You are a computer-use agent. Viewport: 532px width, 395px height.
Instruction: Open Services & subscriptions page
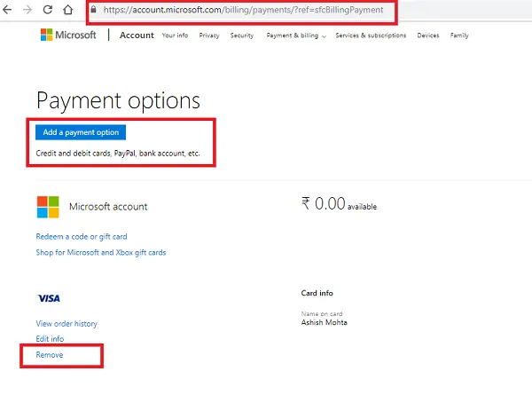[371, 36]
